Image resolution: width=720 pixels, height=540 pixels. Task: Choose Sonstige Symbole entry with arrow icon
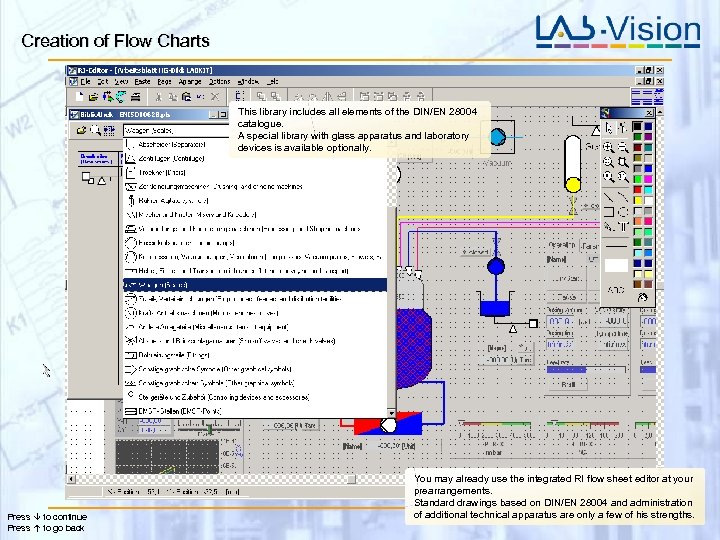point(255,369)
